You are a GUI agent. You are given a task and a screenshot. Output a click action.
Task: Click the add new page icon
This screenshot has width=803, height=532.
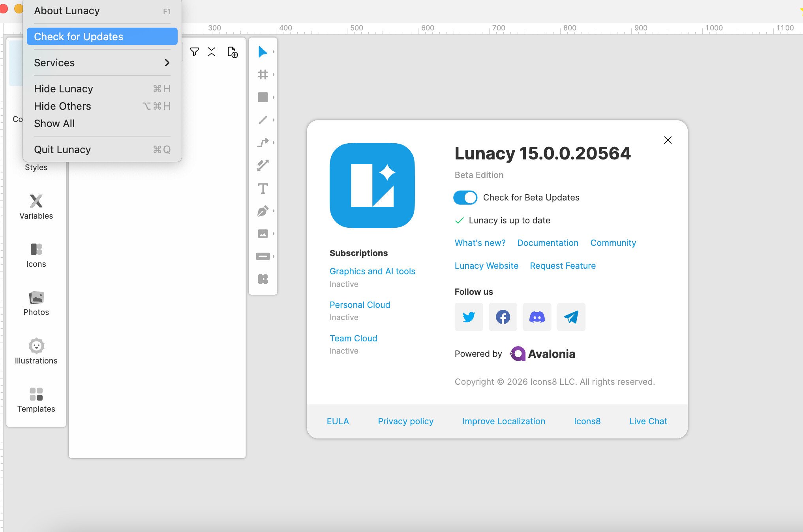233,52
